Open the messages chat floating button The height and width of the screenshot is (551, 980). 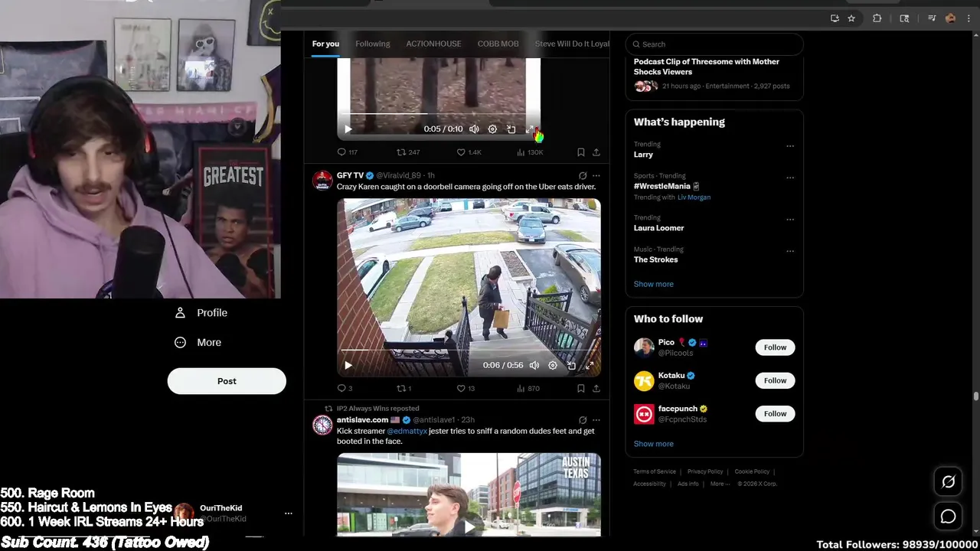(948, 517)
